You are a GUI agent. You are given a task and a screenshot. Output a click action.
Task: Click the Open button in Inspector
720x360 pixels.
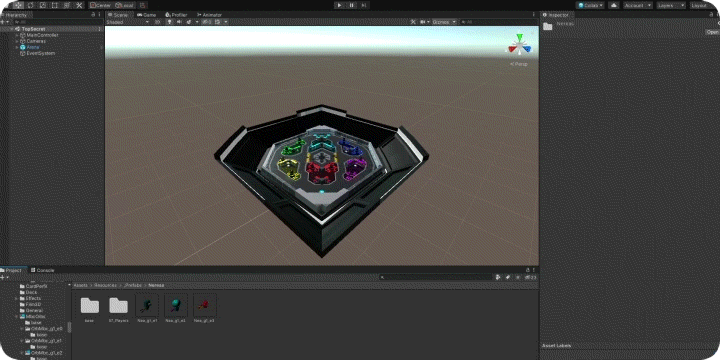click(712, 32)
